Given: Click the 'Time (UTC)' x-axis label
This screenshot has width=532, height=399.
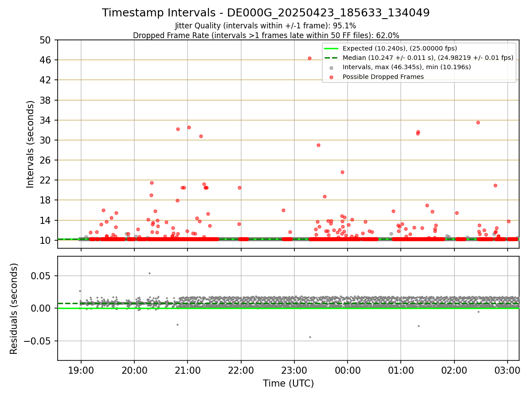Looking at the screenshot, I should (288, 383).
